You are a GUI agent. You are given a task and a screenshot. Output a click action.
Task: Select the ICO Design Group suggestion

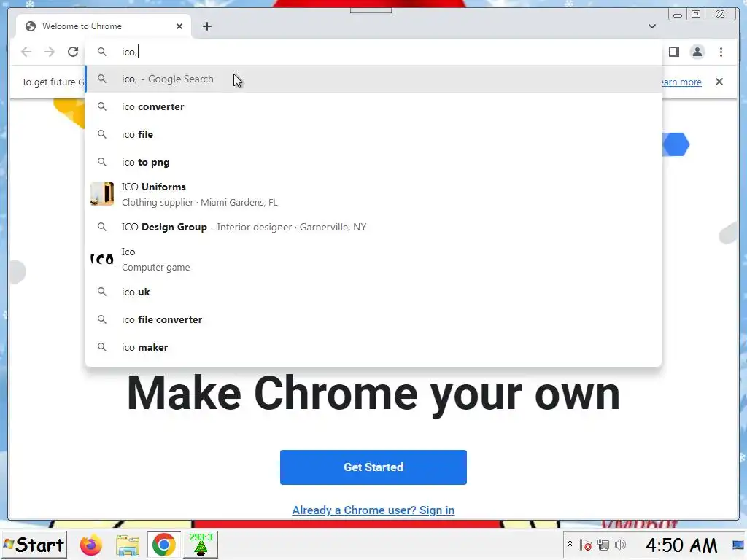[373, 227]
